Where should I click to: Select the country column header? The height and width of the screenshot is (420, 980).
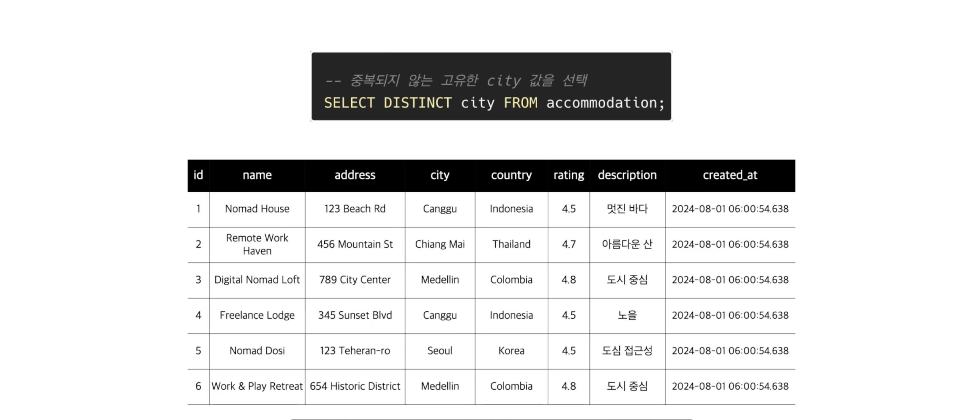coord(511,175)
